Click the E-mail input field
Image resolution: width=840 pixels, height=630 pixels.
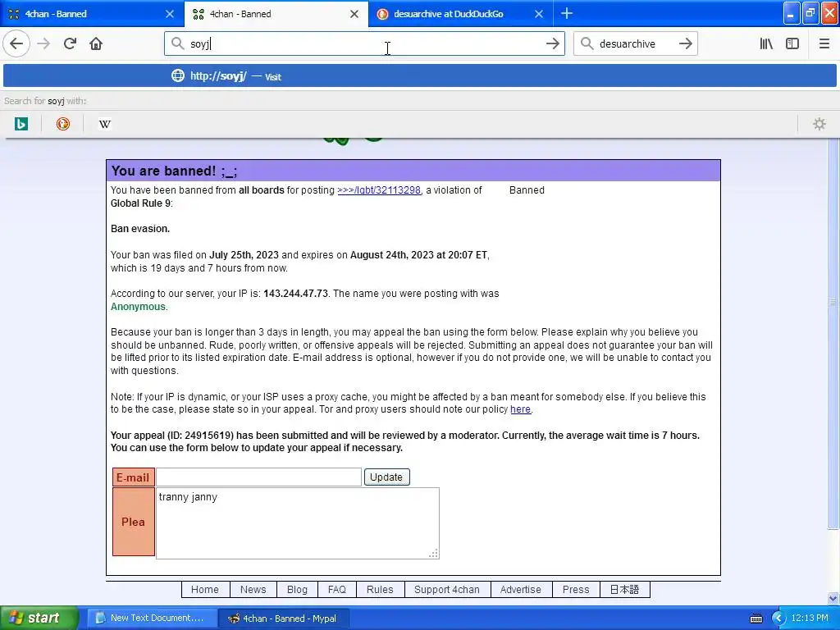click(x=258, y=477)
